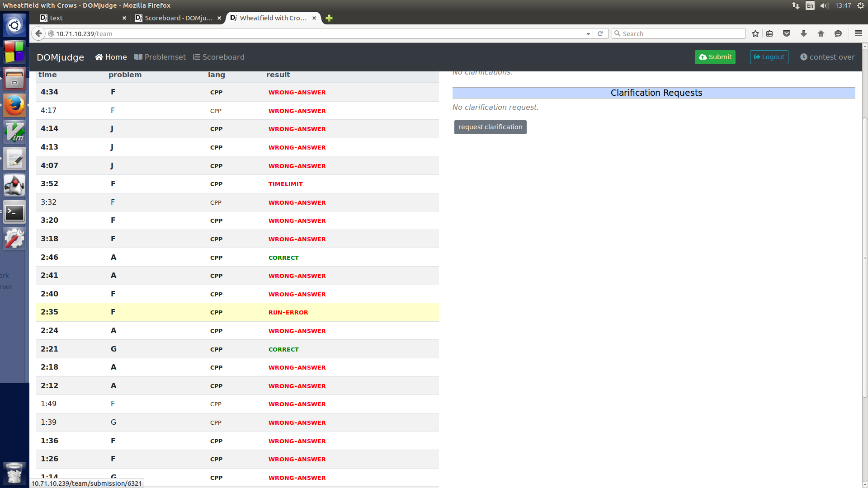
Task: Open the Firefox downloads arrow icon
Action: 804,33
